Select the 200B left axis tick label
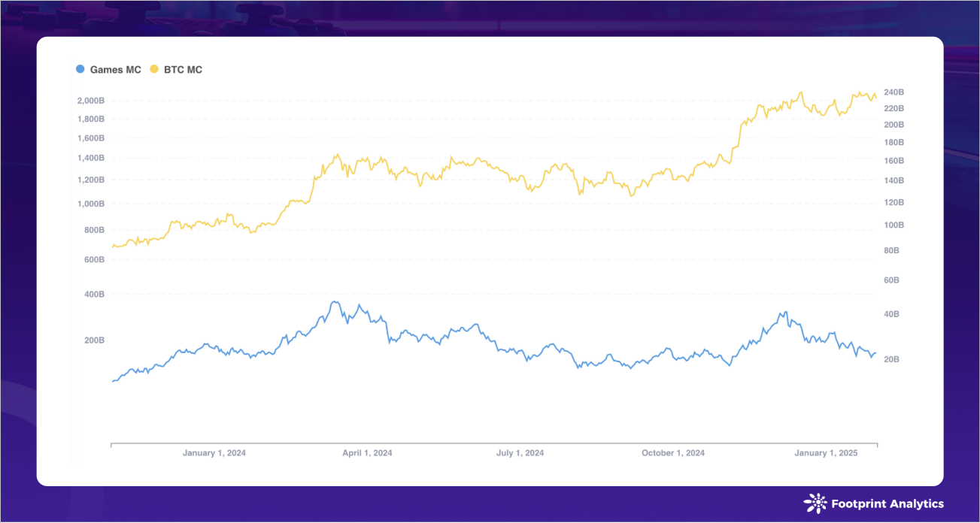Screen dimensions: 980x523 point(94,340)
